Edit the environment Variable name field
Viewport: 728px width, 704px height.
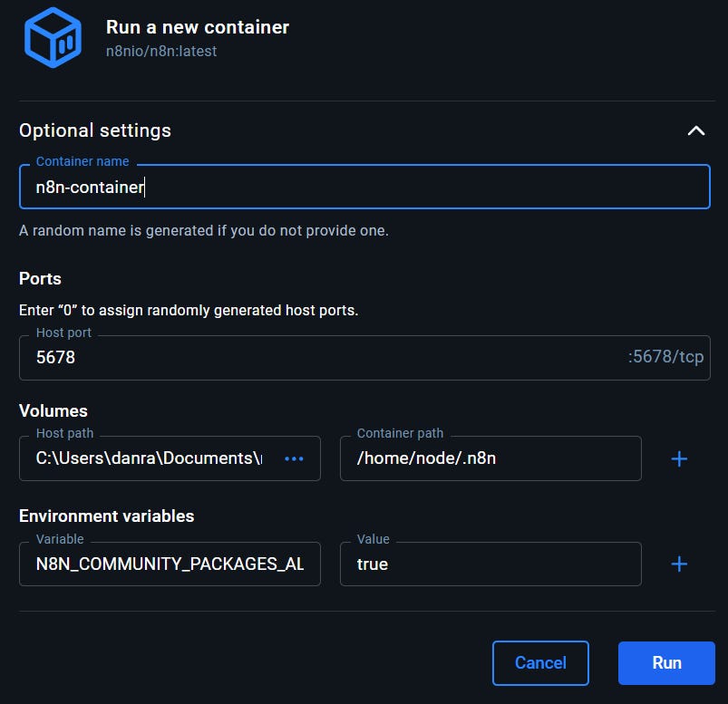click(x=170, y=564)
